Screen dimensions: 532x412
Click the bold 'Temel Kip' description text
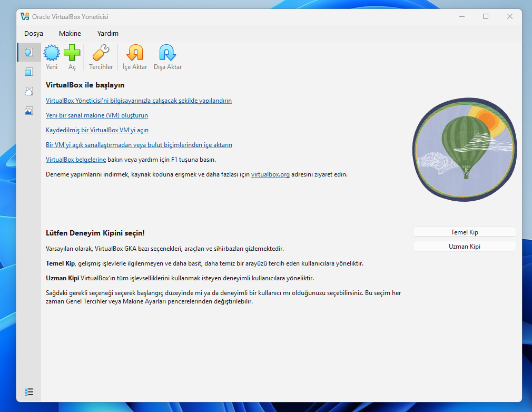pyautogui.click(x=60, y=263)
